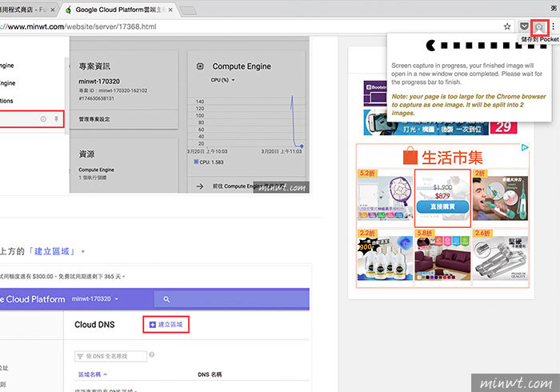Image resolution: width=560 pixels, height=392 pixels.
Task: Click the help icon beside DNS filter
Action: click(152, 354)
